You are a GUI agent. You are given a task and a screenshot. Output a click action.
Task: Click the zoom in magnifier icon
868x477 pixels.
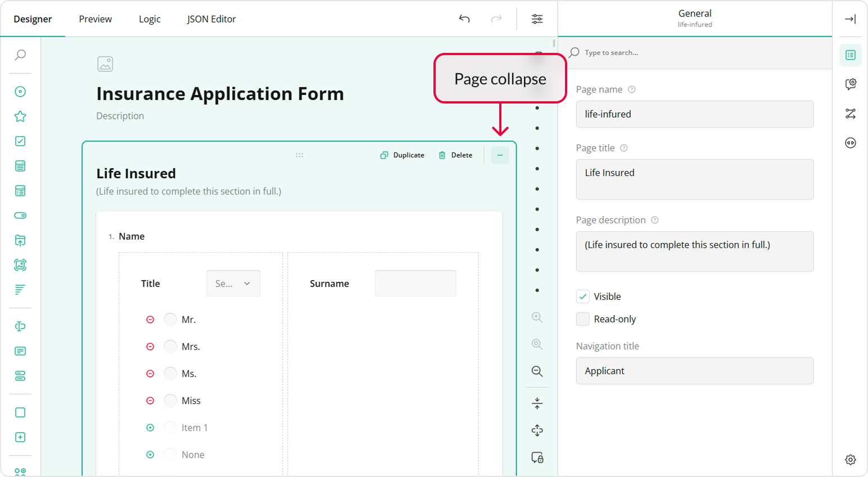click(537, 317)
